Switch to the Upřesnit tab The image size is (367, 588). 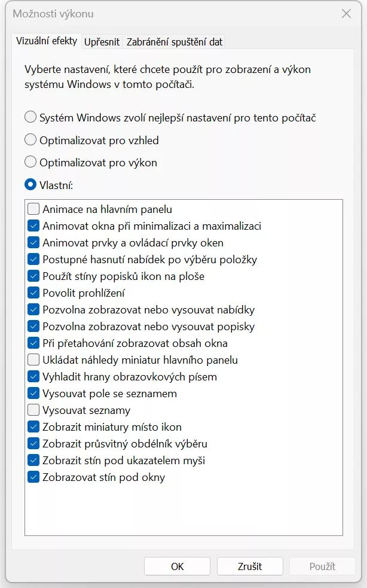(x=102, y=42)
